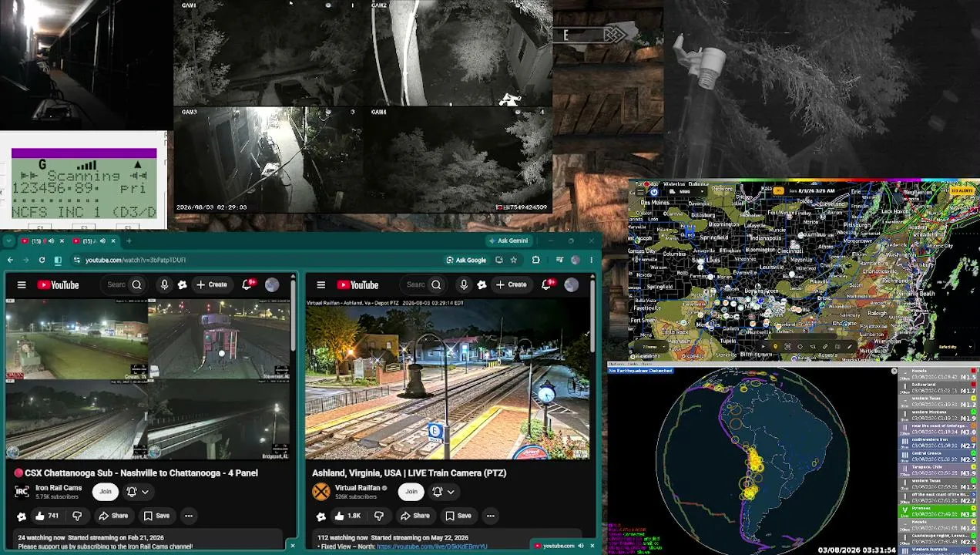Open notifications bell in the left YouTube pane
Screen dimensions: 980x555
pos(248,284)
